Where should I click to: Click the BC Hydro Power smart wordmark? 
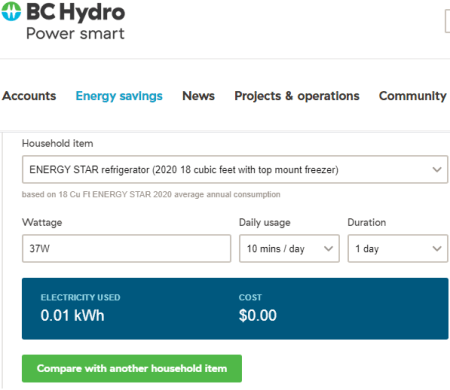click(x=75, y=21)
